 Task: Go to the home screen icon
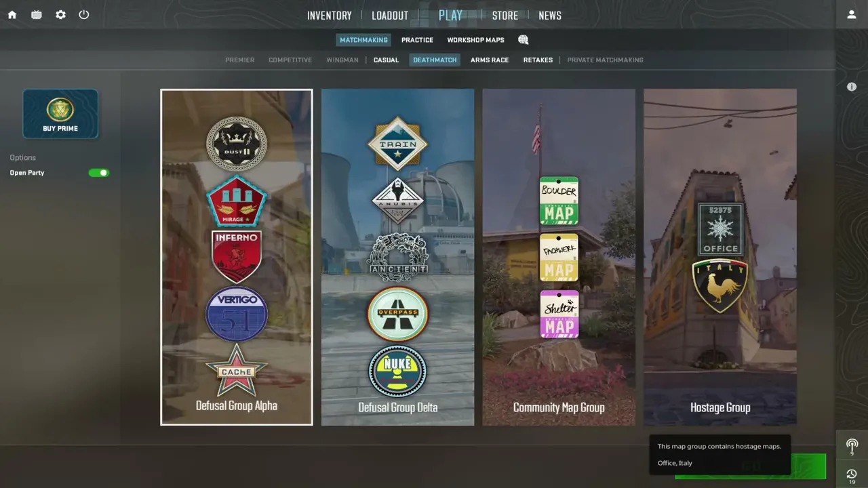tap(12, 14)
